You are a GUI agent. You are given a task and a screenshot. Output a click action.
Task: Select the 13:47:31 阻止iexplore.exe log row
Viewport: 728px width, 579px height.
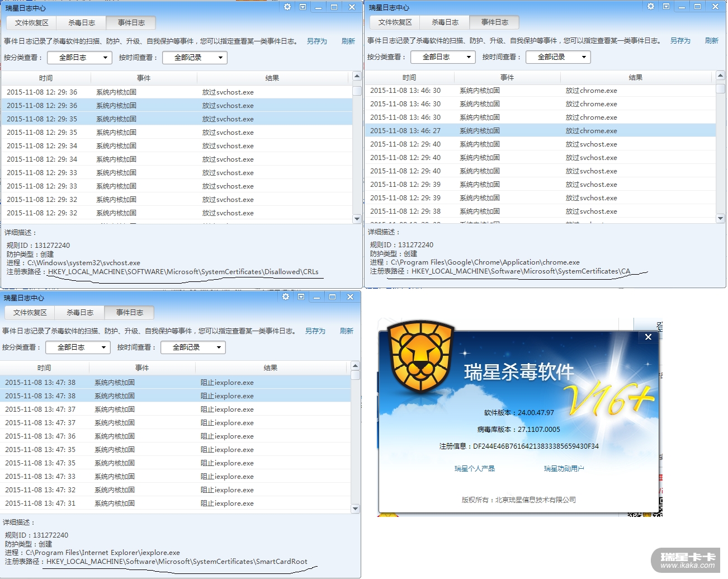click(x=176, y=503)
